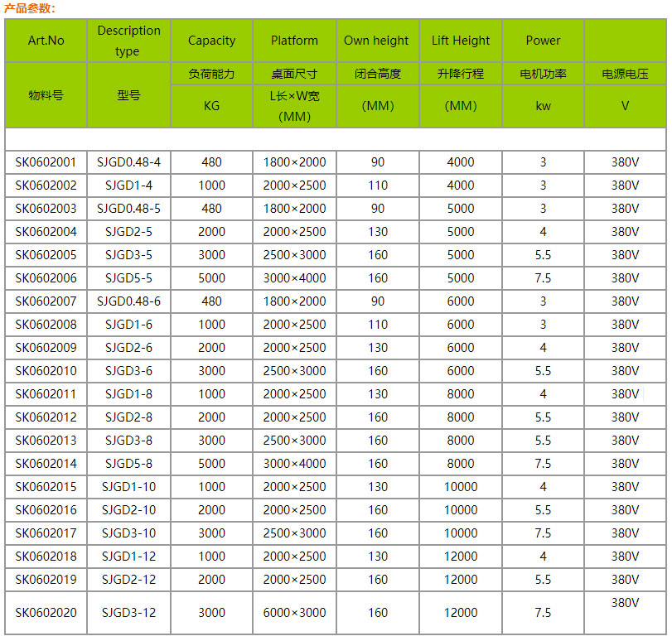This screenshot has width=672, height=641.
Task: Select model SJGD3-8
Action: (x=128, y=440)
